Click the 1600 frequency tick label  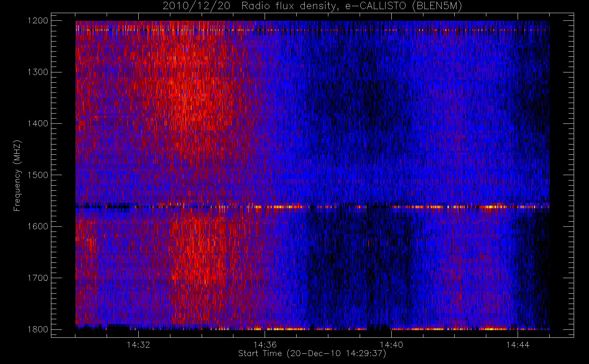click(x=38, y=226)
